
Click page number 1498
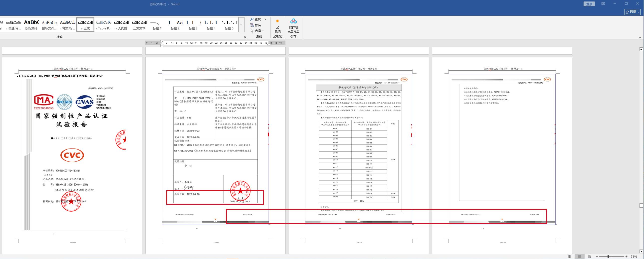(x=72, y=243)
